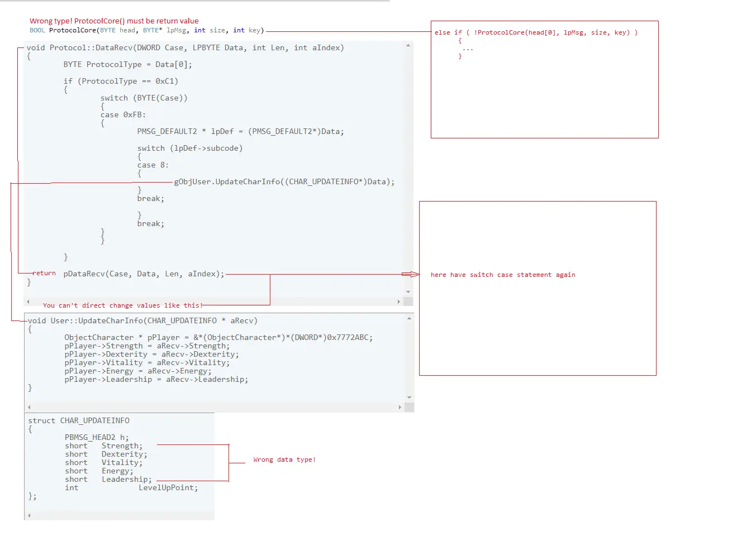Click the down scroll arrow beside the UpdateCharInfo code
The width and height of the screenshot is (756, 546).
(410, 397)
